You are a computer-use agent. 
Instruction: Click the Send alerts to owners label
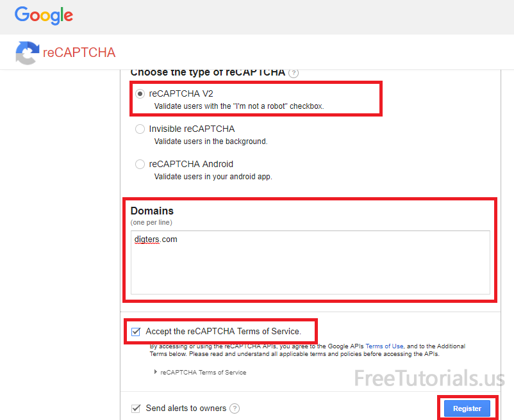pos(185,408)
